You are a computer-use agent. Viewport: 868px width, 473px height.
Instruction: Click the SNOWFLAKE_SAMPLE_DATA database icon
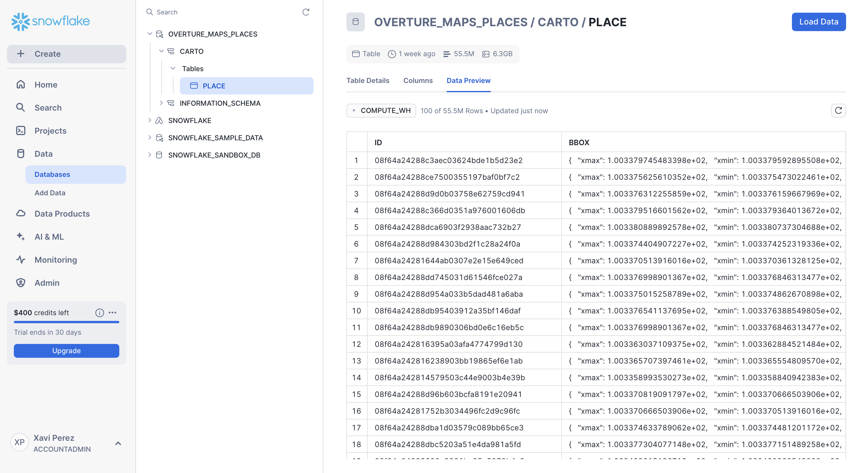[160, 137]
